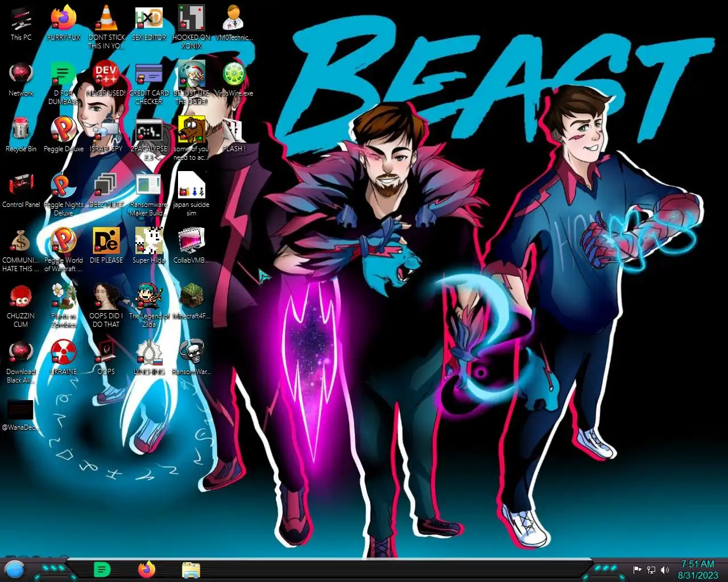Open the VirusWire.exe lime icon
The height and width of the screenshot is (582, 728).
click(234, 80)
